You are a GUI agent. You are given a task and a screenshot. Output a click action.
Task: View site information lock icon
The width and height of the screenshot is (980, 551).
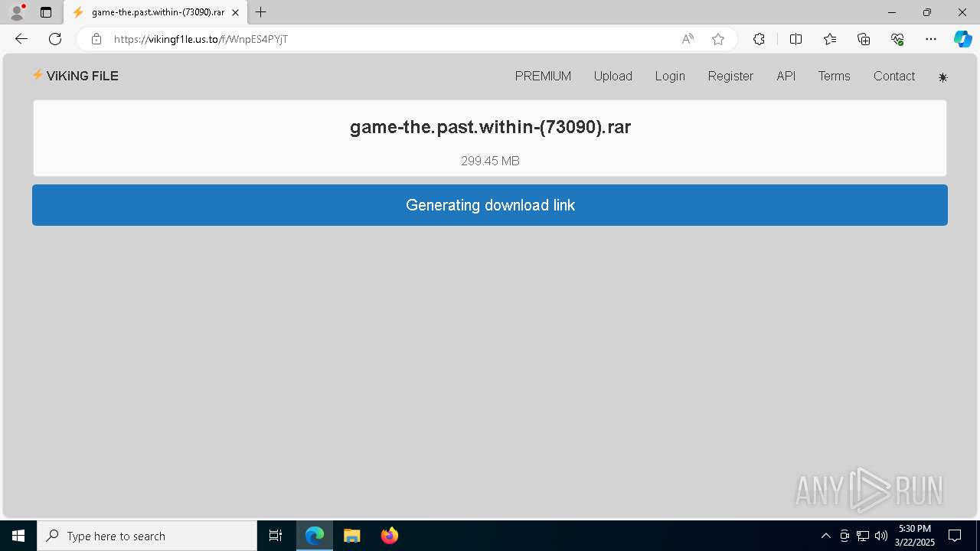point(96,39)
